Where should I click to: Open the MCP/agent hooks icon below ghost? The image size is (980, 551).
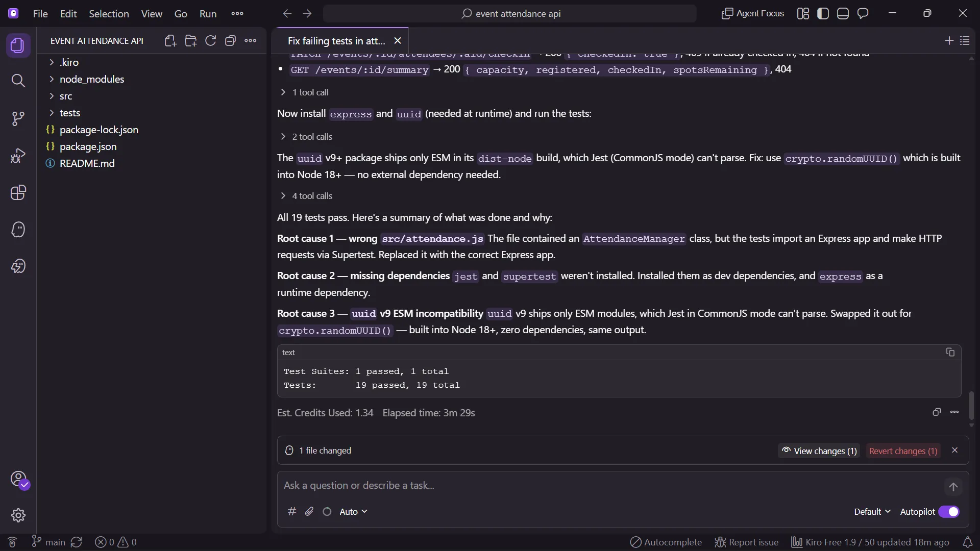pos(18,266)
